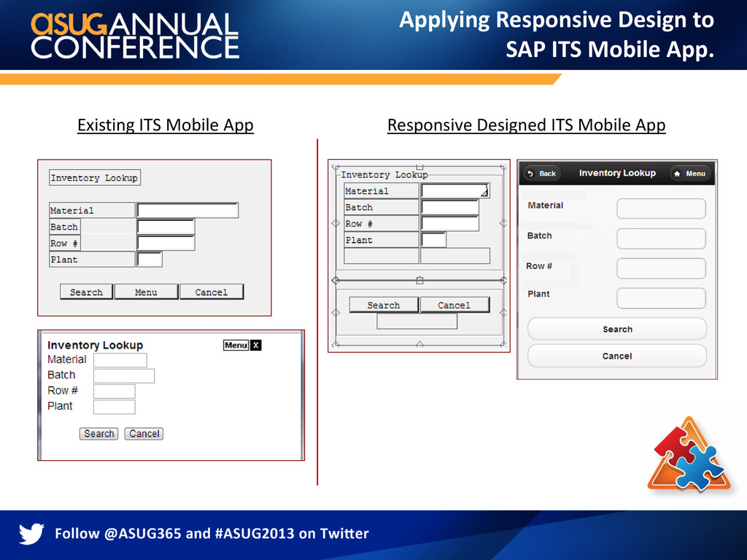Click 'Follow @ASUG365 and #ASUG2013 on Twitter' text
The width and height of the screenshot is (747, 560).
(212, 533)
